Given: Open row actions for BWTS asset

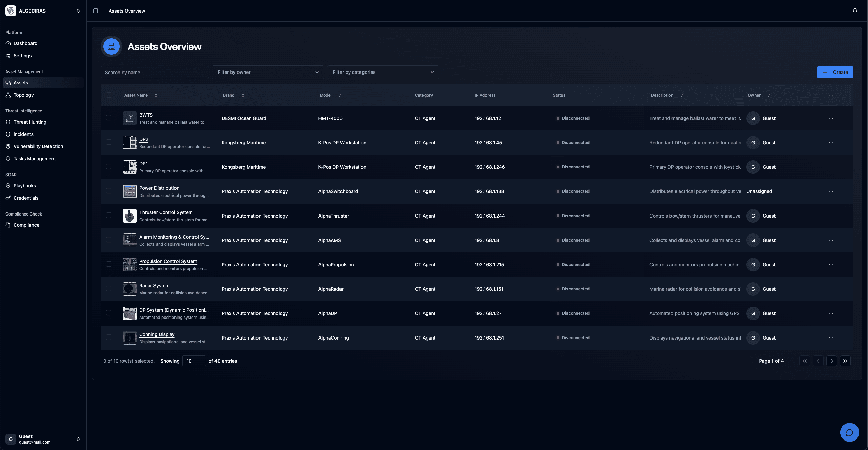Looking at the screenshot, I should (831, 118).
